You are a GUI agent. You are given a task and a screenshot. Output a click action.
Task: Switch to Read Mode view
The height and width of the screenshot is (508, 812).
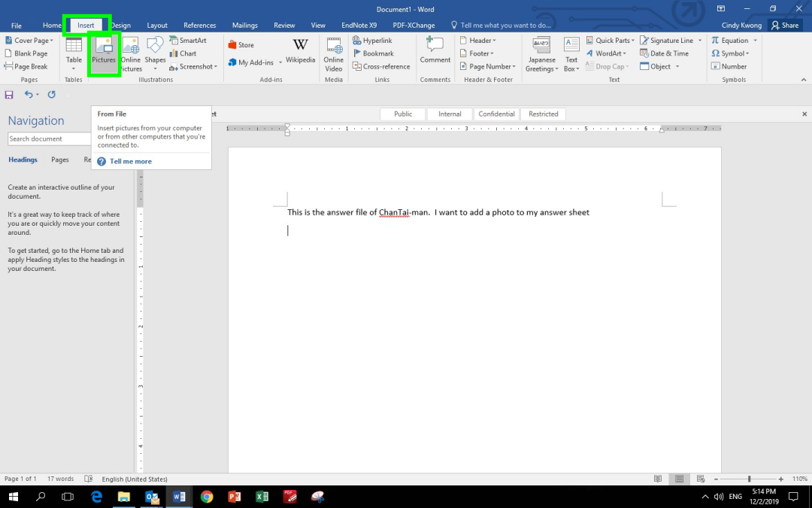pyautogui.click(x=658, y=479)
